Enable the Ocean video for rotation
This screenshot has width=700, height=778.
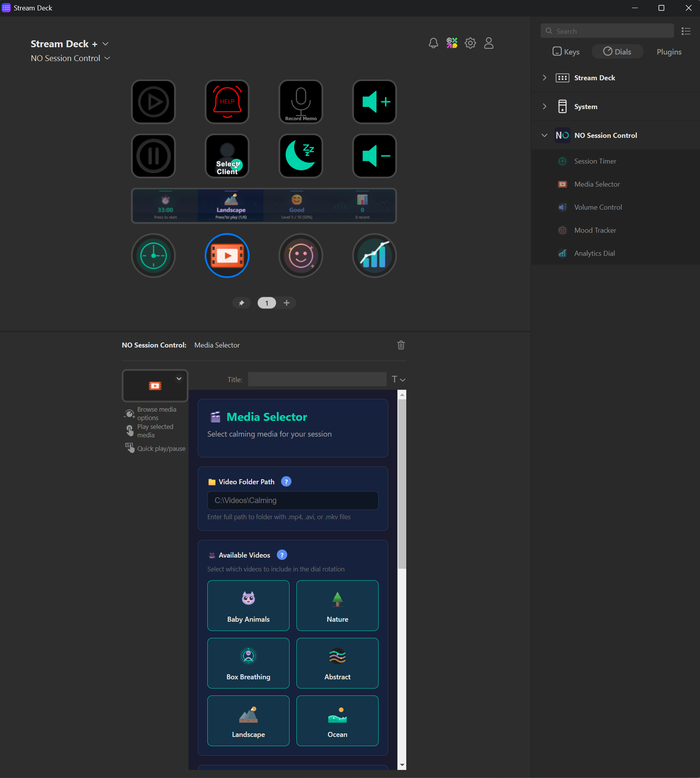(337, 721)
